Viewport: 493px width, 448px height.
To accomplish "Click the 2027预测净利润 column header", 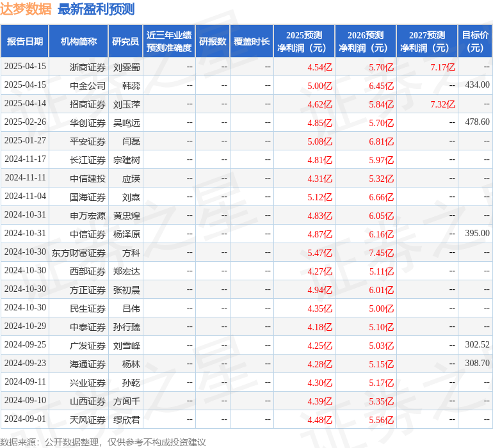I will [427, 42].
